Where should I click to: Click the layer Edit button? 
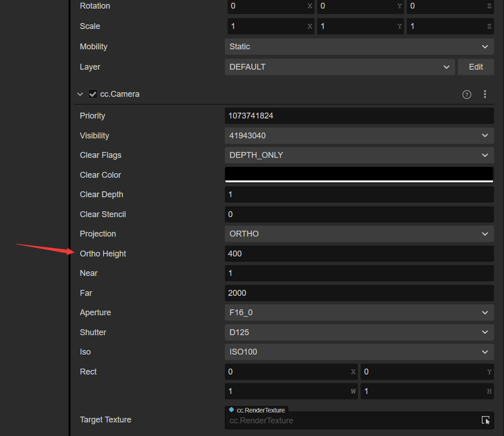(x=475, y=67)
